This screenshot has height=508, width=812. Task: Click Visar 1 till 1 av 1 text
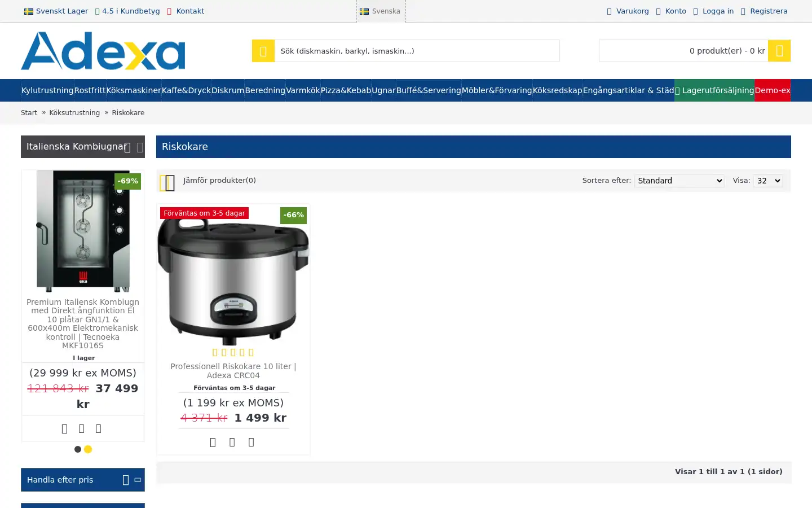729,472
